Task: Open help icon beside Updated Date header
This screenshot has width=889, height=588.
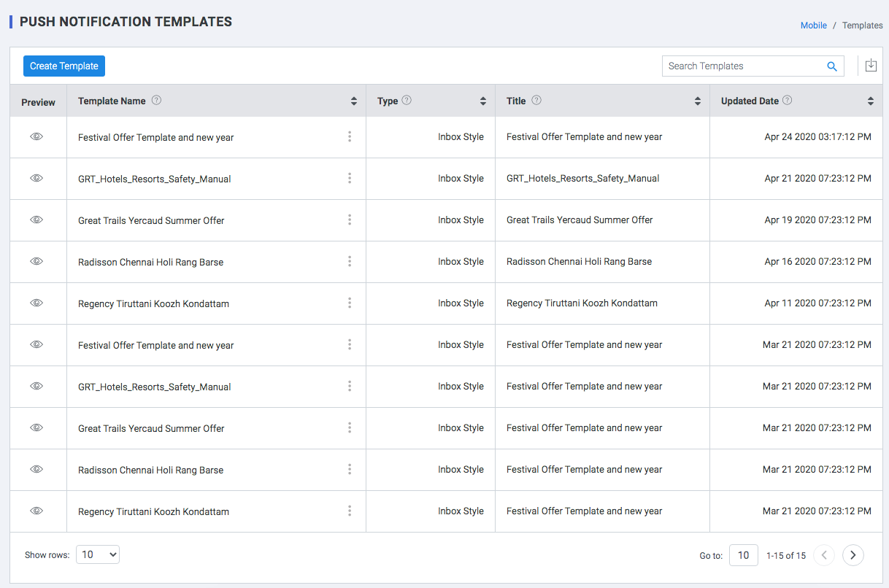Action: (x=788, y=101)
